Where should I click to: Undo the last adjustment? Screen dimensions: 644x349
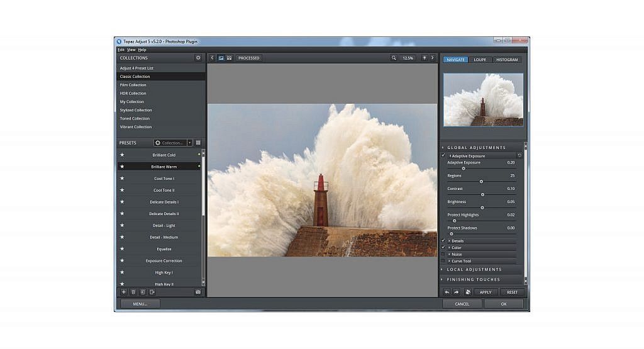pyautogui.click(x=447, y=292)
